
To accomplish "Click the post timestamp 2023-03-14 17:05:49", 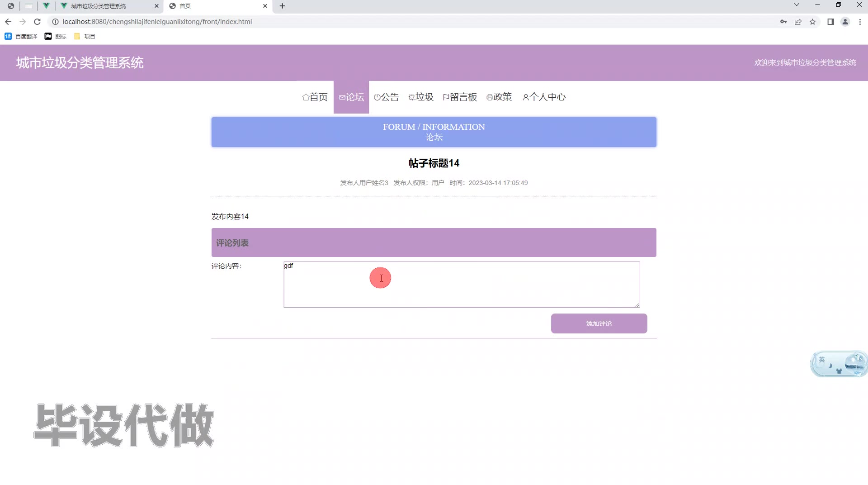I will pos(498,183).
